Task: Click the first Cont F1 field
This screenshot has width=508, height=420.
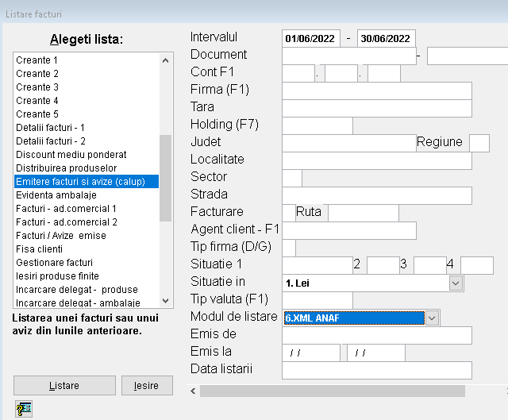Action: 298,74
